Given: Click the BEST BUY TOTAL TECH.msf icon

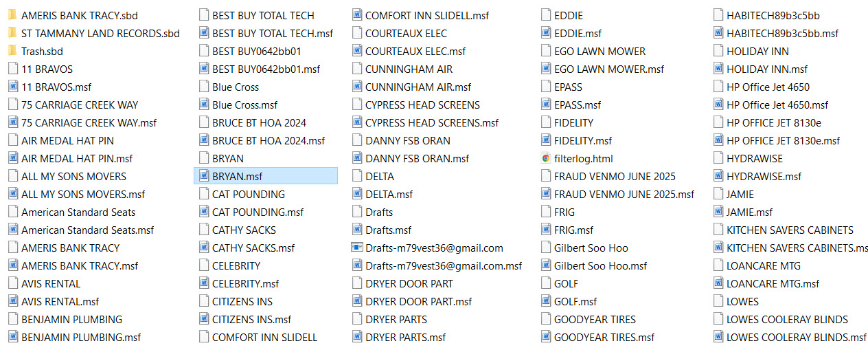Looking at the screenshot, I should click(x=203, y=33).
